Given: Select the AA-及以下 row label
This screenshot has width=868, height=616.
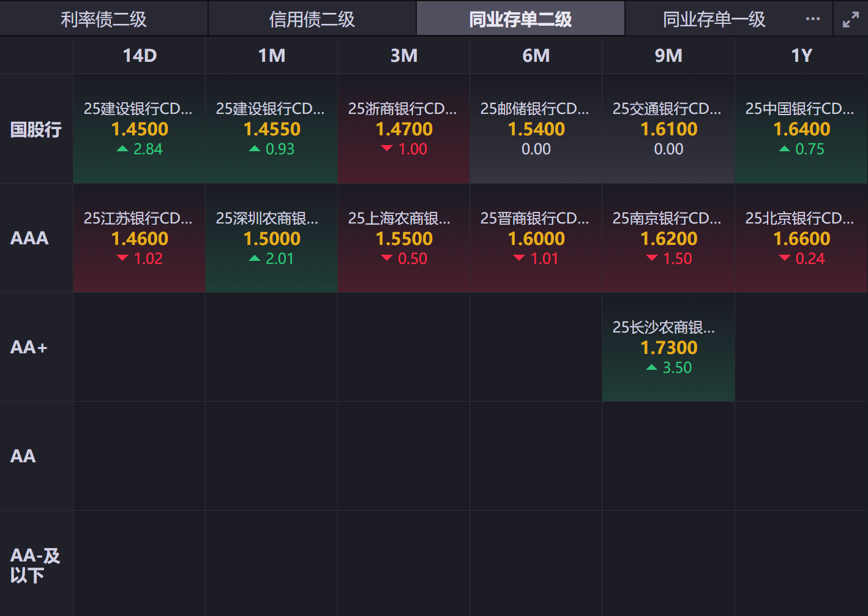Looking at the screenshot, I should point(36,565).
